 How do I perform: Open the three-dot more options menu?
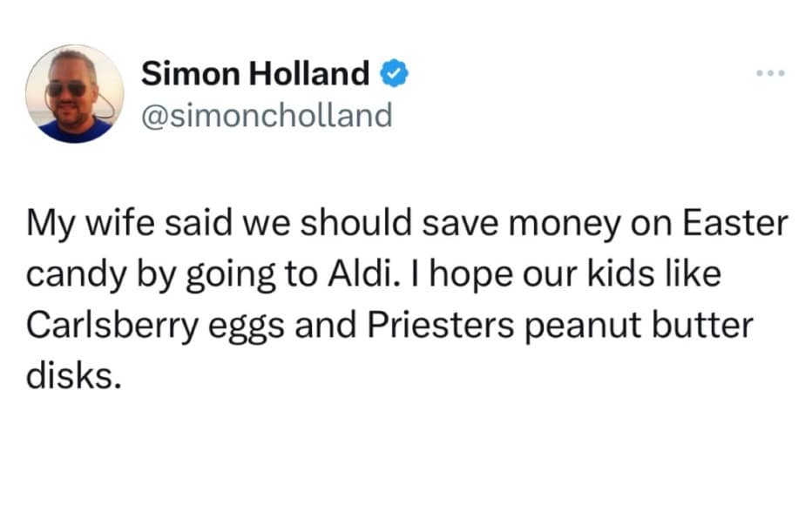click(x=771, y=72)
